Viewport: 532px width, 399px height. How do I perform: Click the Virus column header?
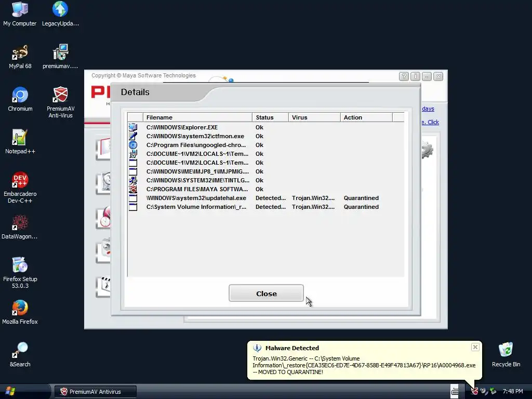pyautogui.click(x=314, y=117)
